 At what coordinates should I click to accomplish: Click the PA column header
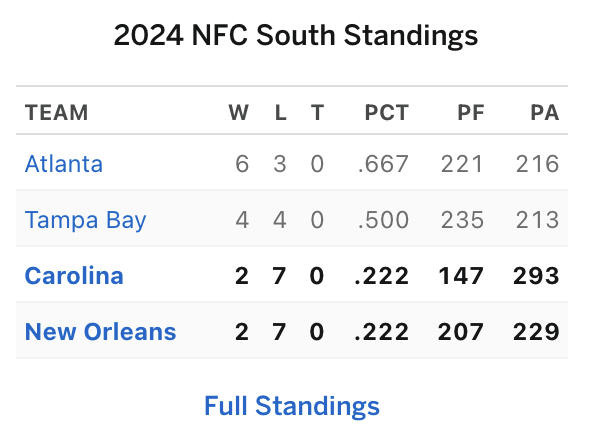point(545,113)
